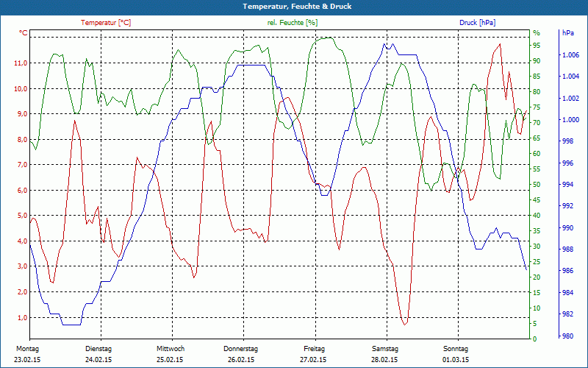
Task: Click the date "26.02.15"
Action: (x=241, y=360)
